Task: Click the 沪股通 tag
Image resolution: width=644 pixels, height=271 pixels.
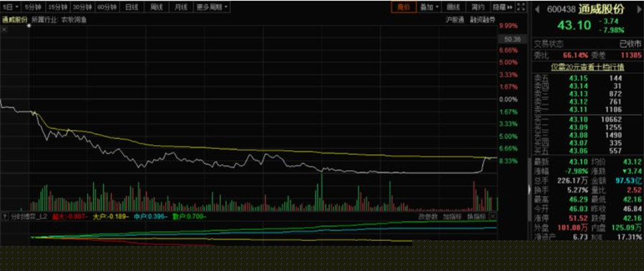Action: [454, 19]
